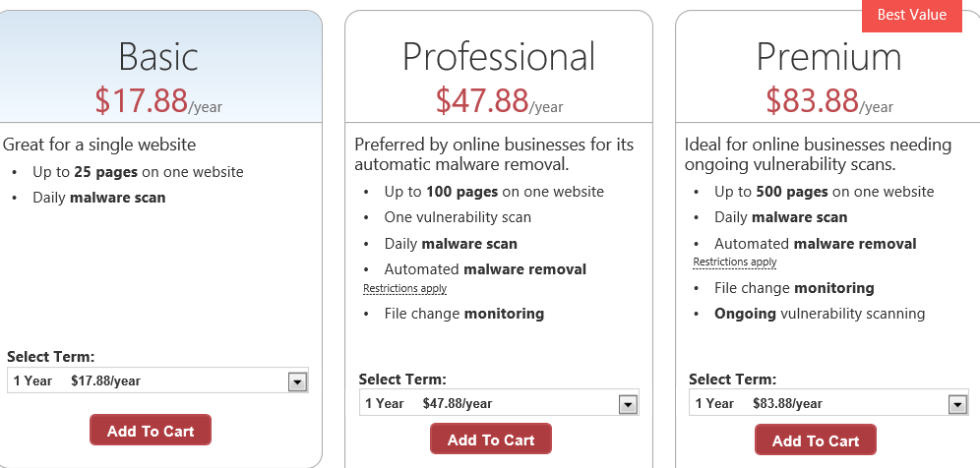Click Ongoing vulnerability scanning feature text
The height and width of the screenshot is (468, 980).
tap(820, 313)
